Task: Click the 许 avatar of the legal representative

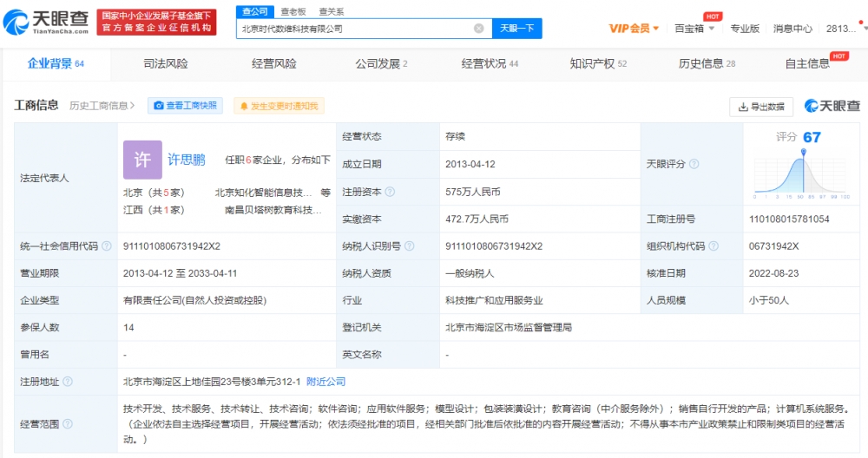Action: click(142, 160)
